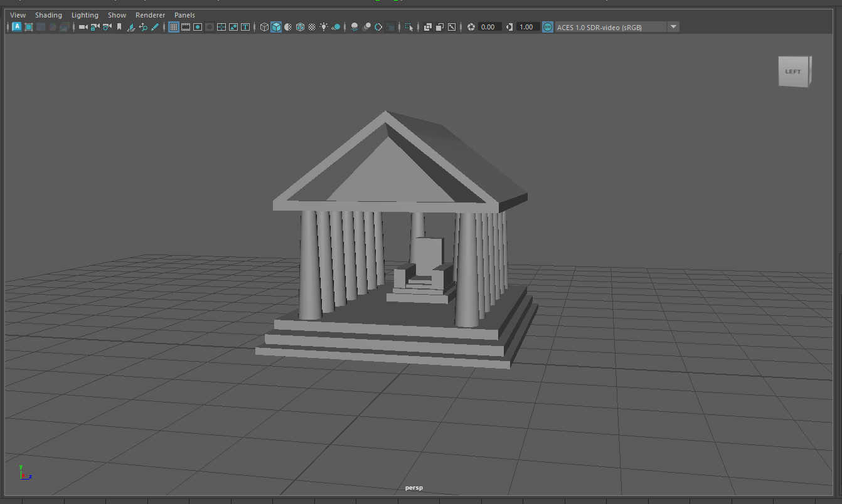Toggle the Lock Camera icon

[x=95, y=27]
